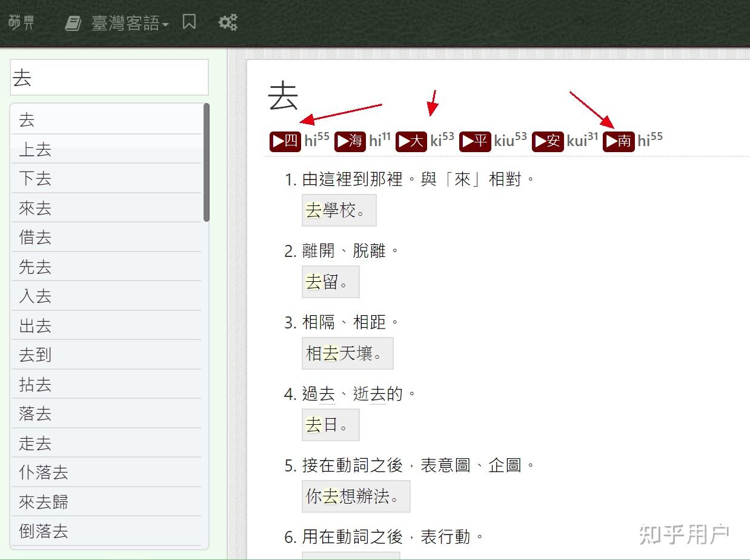The image size is (750, 560).
Task: Play 大 (Dapu) pronunciation audio
Action: click(x=411, y=141)
